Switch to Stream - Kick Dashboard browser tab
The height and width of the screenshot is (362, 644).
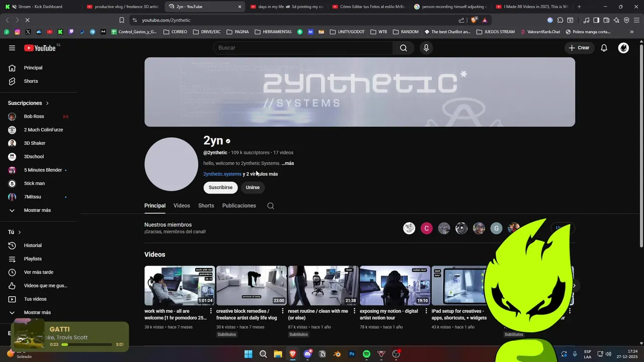[x=40, y=7]
